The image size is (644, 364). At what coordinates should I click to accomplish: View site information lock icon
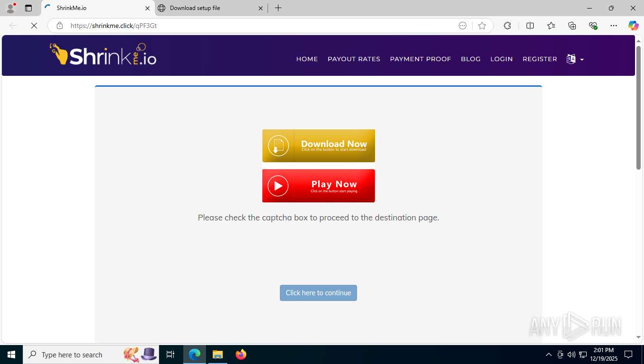pyautogui.click(x=60, y=26)
